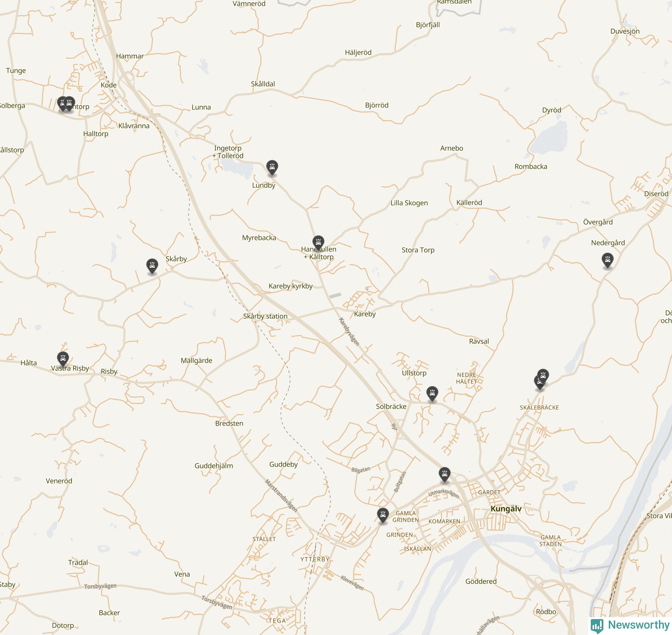Click the Skårby station label
672x635 pixels.
click(x=265, y=316)
